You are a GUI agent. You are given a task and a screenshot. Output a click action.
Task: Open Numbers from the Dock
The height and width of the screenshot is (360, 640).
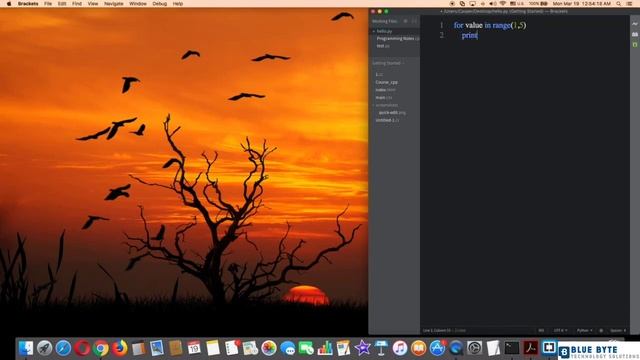coord(325,348)
